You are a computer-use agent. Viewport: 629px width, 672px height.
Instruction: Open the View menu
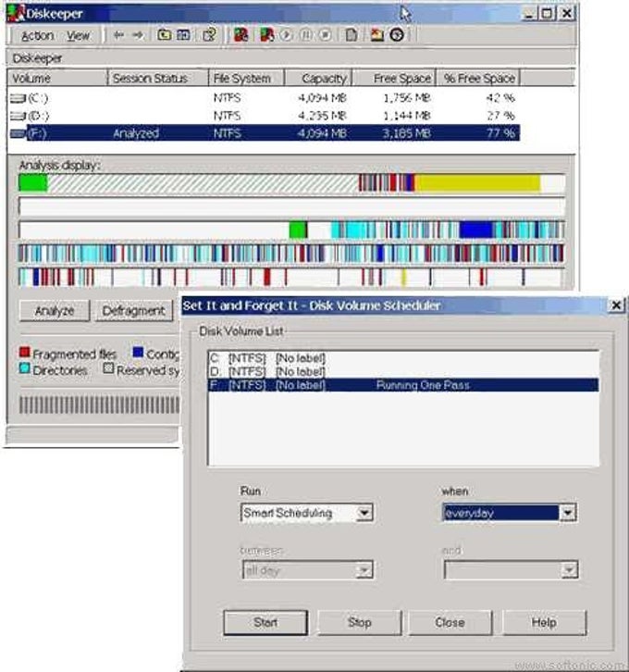[79, 35]
